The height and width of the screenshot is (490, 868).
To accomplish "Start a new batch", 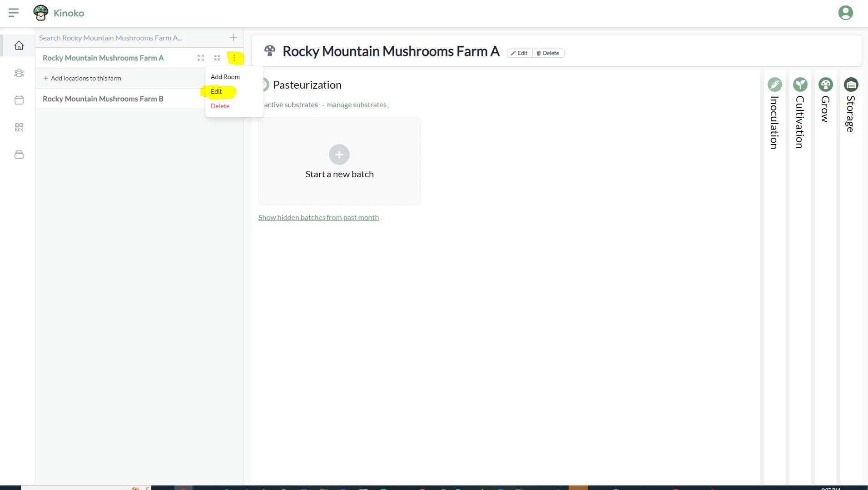I will 339,161.
